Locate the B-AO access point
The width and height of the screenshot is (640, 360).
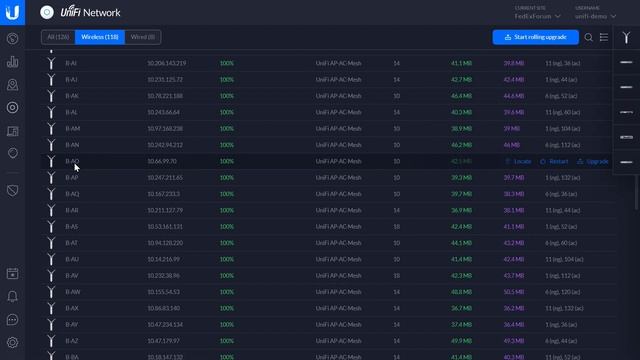pos(518,161)
